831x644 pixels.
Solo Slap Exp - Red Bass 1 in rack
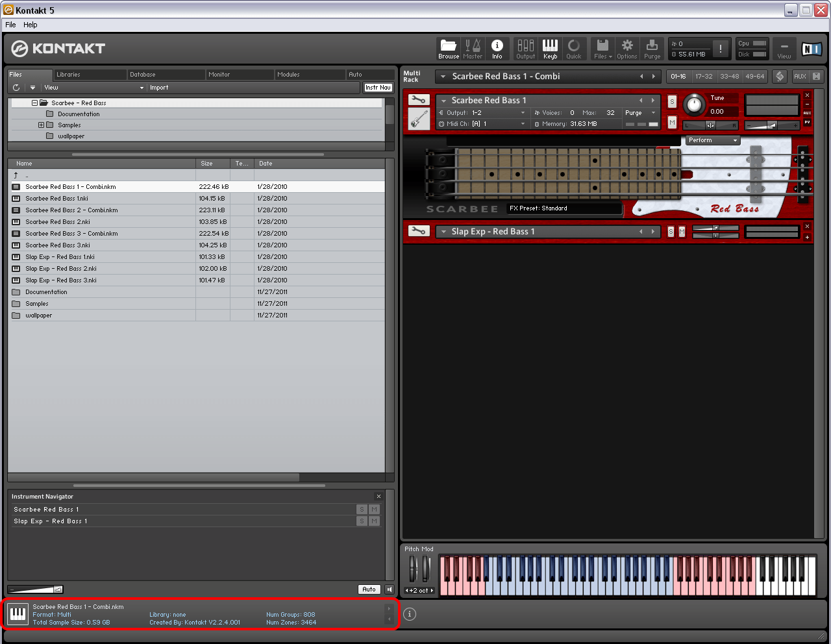pos(671,232)
